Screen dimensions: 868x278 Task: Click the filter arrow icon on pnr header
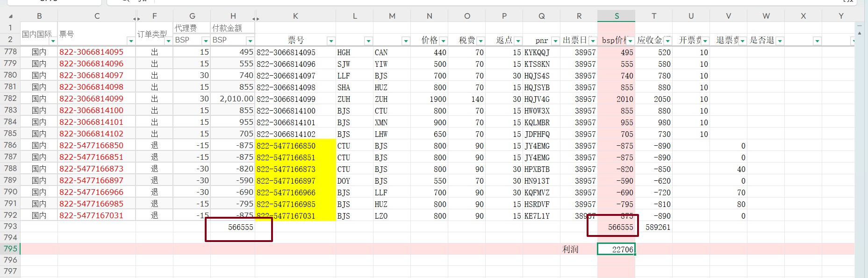[555, 41]
